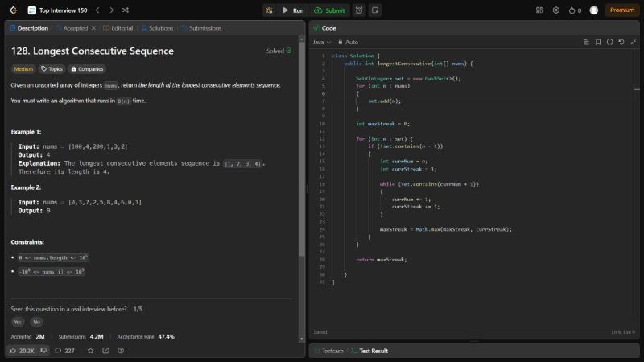
Task: Click the Acceptance Rate 47.4% text
Action: (146, 337)
